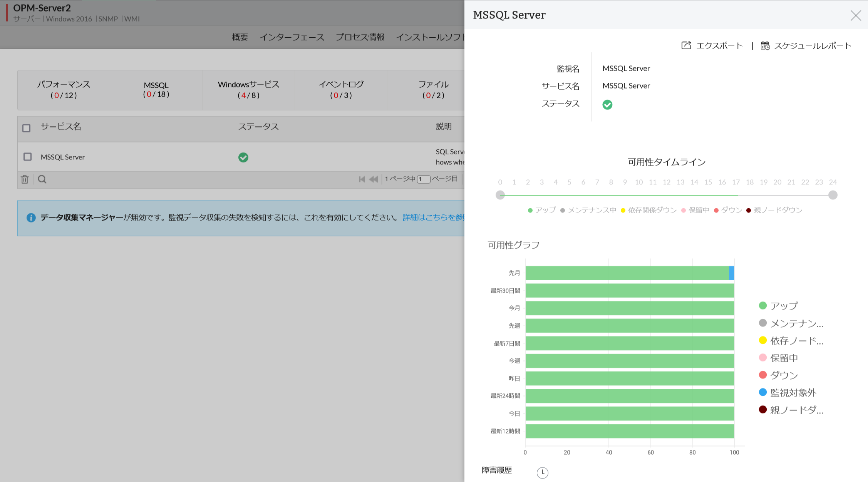Click the Export icon

[686, 45]
